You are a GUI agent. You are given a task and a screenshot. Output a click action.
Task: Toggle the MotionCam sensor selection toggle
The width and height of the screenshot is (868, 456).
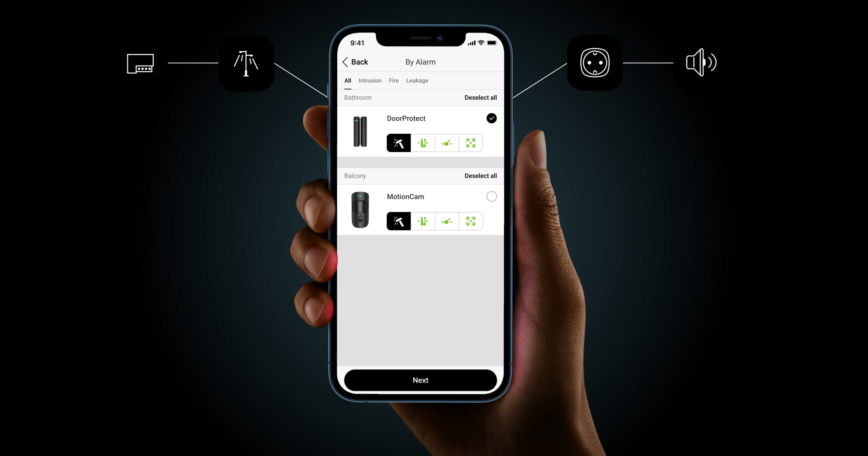(x=491, y=196)
